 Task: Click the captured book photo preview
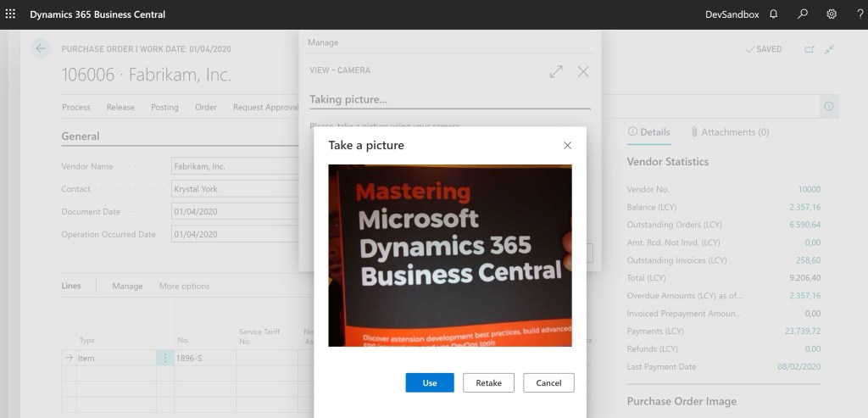tap(450, 255)
